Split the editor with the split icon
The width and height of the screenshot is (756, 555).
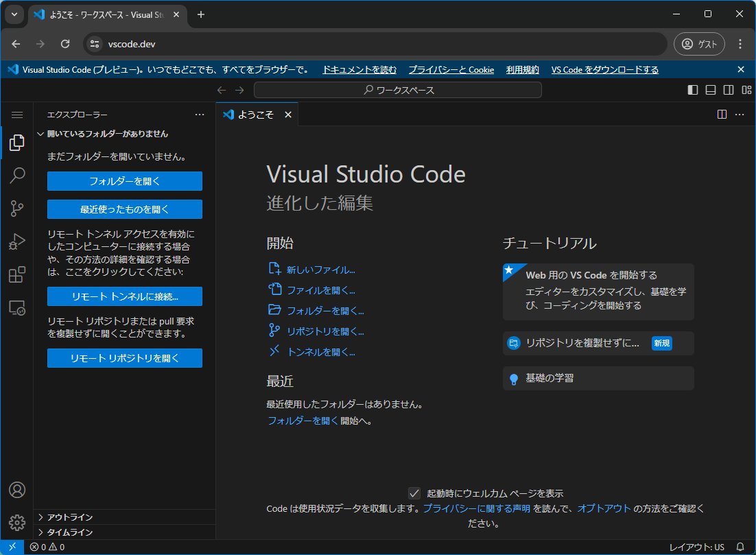pos(722,114)
